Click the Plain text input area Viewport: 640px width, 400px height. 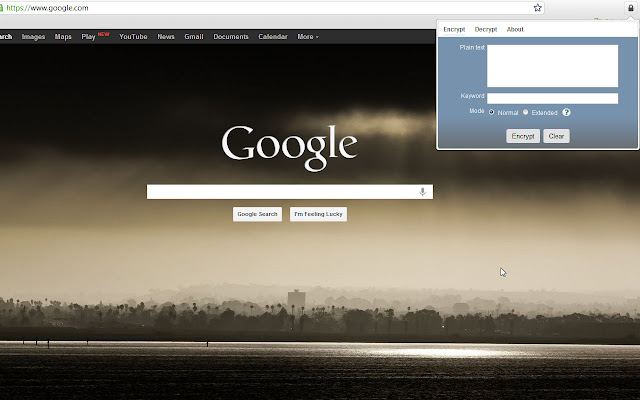pyautogui.click(x=552, y=66)
